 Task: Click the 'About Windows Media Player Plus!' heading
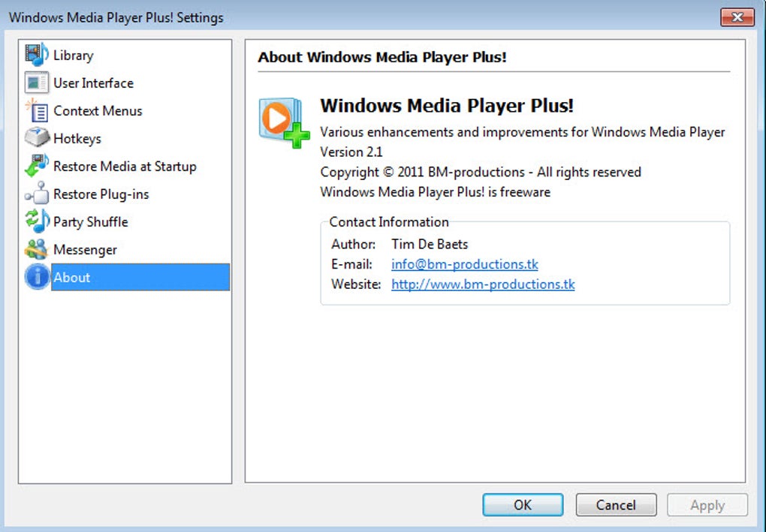(382, 57)
